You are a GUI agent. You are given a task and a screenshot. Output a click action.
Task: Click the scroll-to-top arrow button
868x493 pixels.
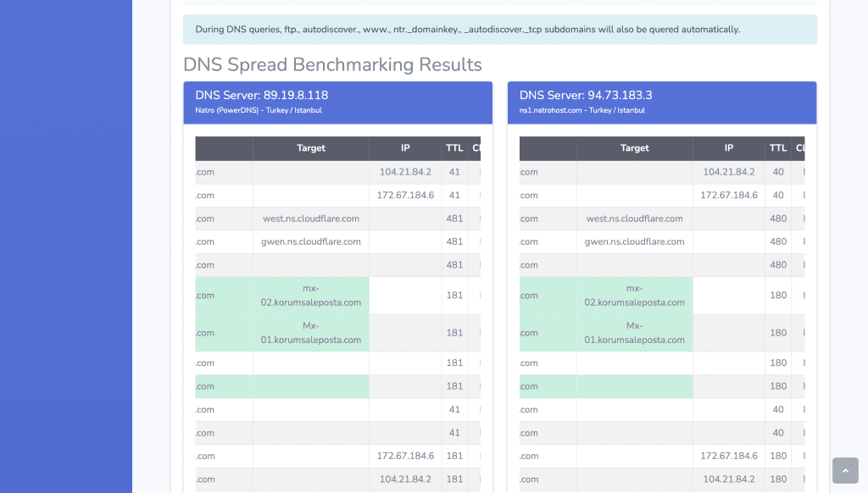click(845, 470)
